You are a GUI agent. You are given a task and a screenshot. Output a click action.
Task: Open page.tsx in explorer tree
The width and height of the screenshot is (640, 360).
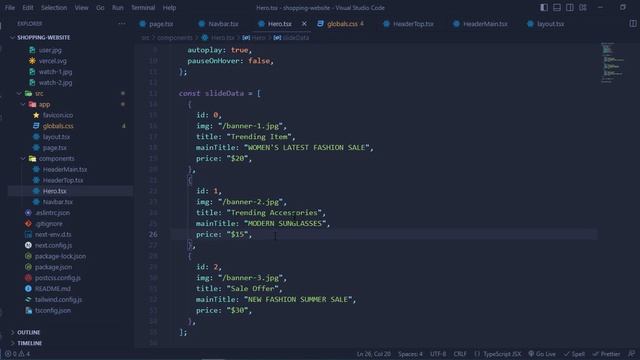[x=55, y=148]
